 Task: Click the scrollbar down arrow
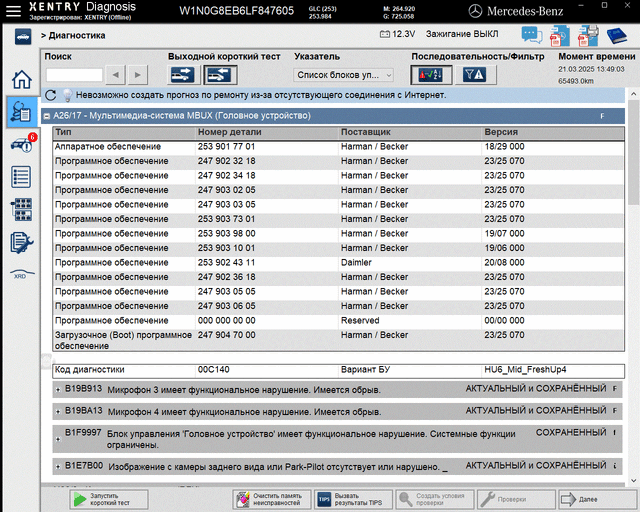[x=633, y=481]
